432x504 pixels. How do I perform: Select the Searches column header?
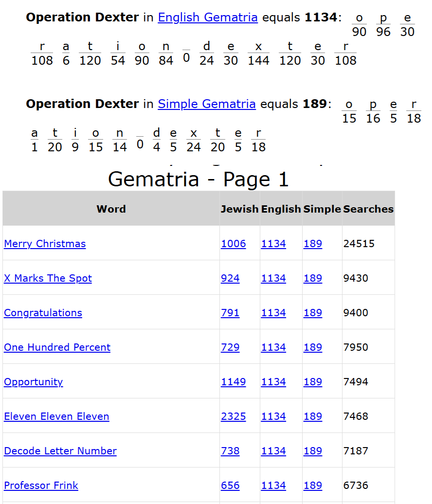[368, 209]
